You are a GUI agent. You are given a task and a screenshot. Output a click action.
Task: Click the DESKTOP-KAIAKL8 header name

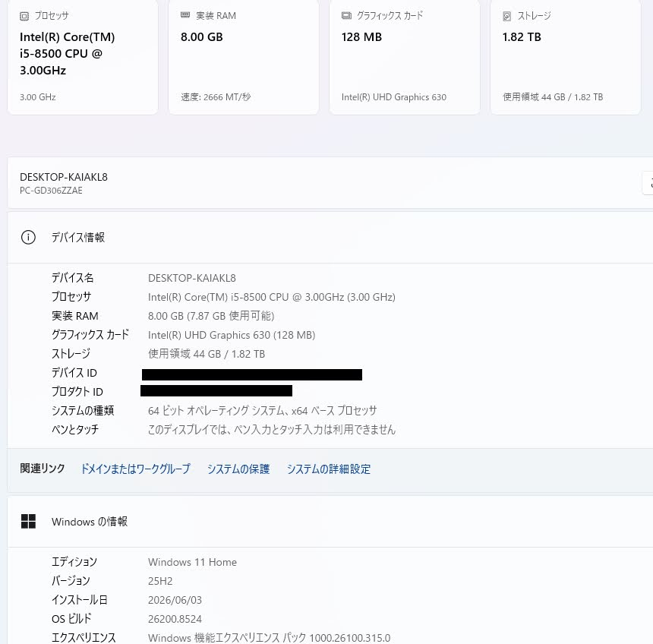pos(64,177)
